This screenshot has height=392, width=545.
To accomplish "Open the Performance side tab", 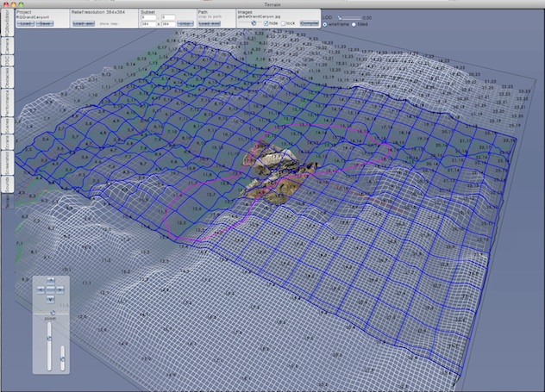I will (8, 103).
